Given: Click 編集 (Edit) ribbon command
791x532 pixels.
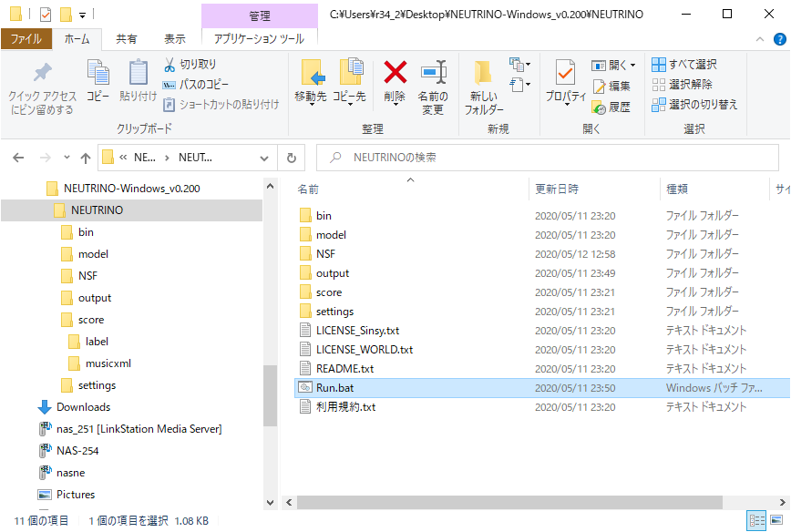Looking at the screenshot, I should click(611, 87).
